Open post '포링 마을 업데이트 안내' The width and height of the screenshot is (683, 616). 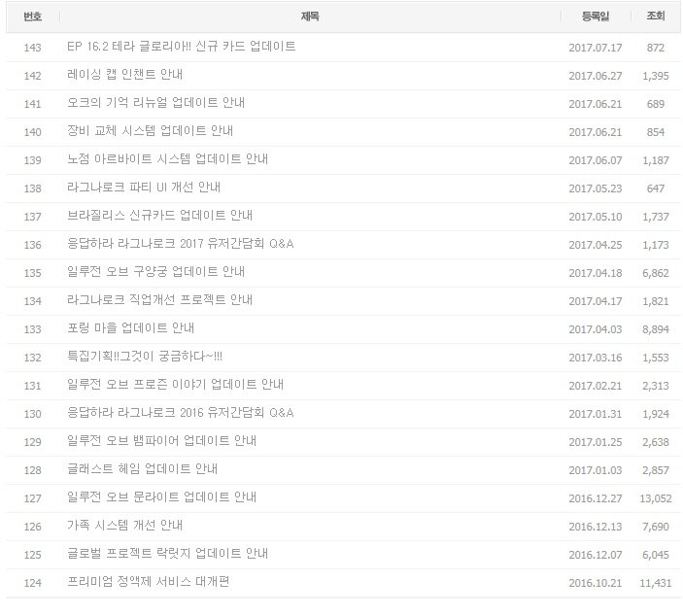[131, 328]
